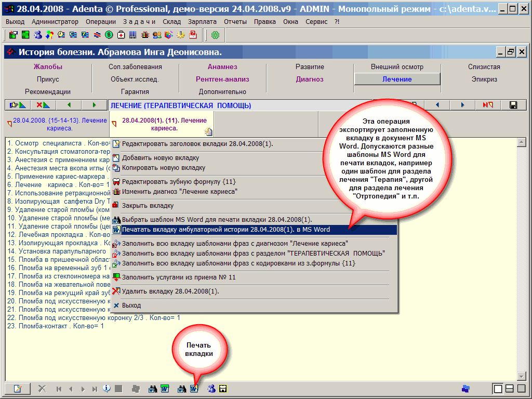
Task: Switch to vertical split layout toggle
Action: pyautogui.click(x=521, y=389)
